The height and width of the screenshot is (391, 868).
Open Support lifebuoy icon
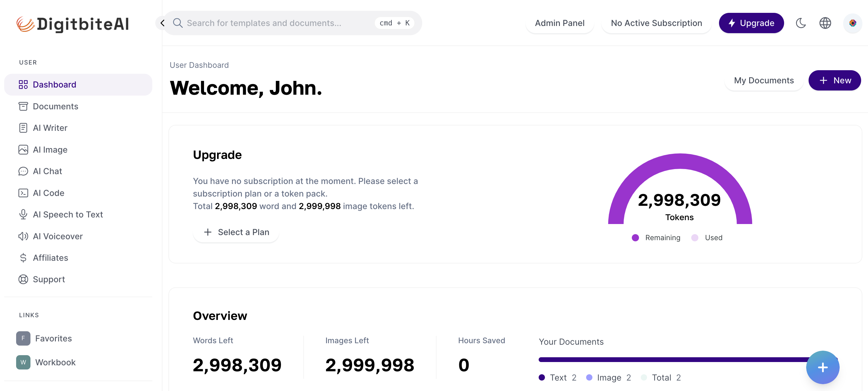[x=23, y=279]
